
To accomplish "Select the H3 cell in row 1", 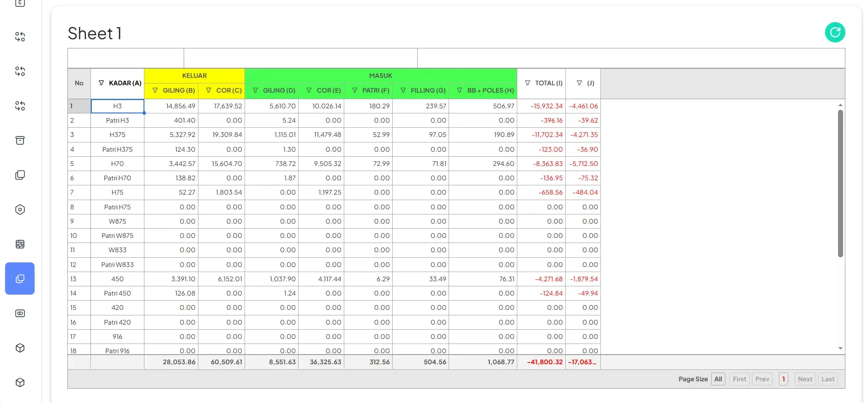I will pos(118,106).
